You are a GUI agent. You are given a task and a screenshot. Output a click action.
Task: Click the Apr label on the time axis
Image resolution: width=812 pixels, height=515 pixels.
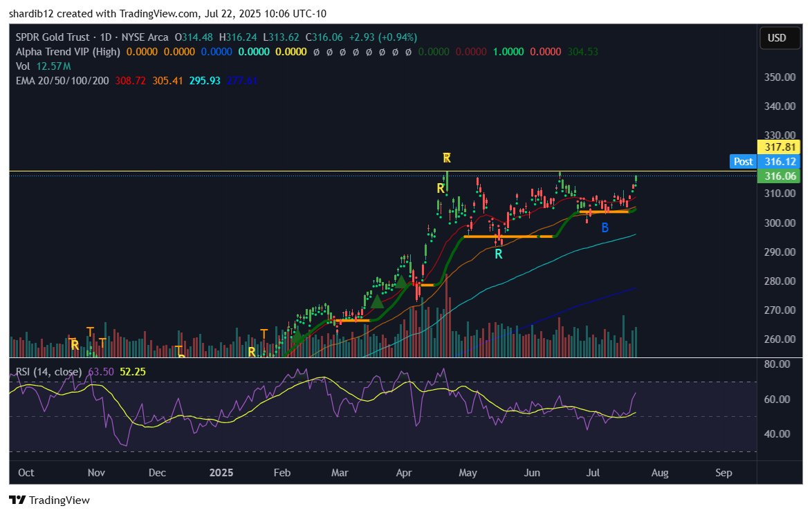click(x=404, y=473)
